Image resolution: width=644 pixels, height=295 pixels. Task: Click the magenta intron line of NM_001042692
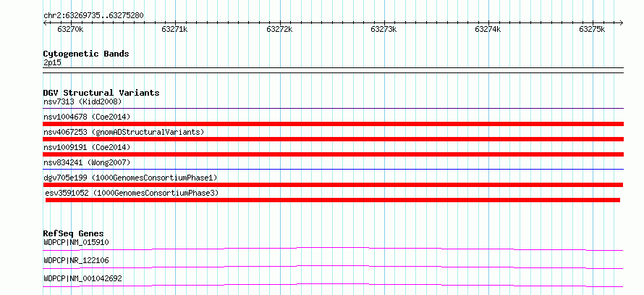point(333,285)
